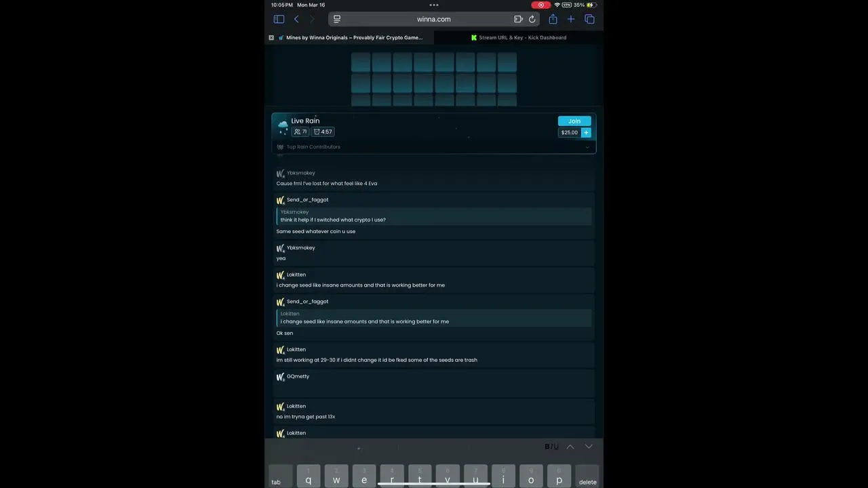Click message 'Cause fml I've lost for what feel'
This screenshot has height=488, width=868.
point(327,184)
